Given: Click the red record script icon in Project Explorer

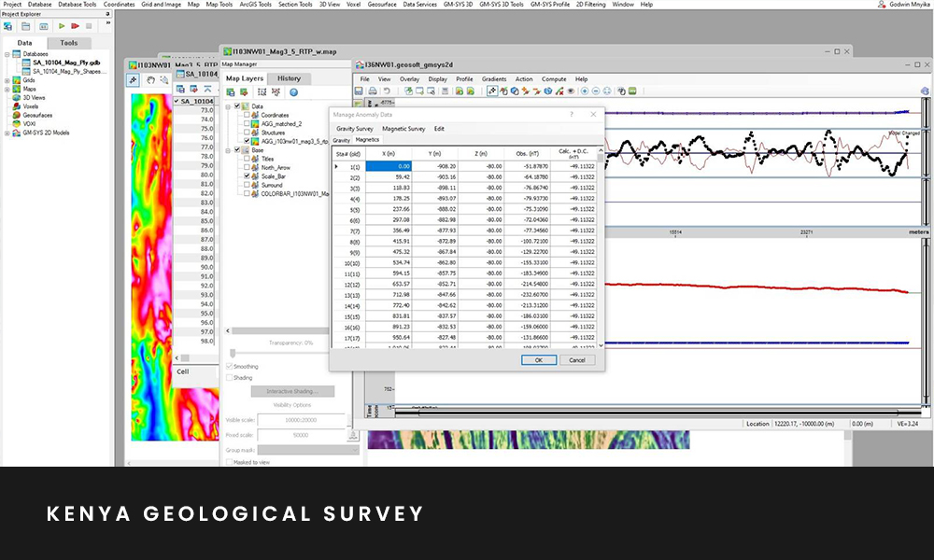Looking at the screenshot, I should point(75,26).
